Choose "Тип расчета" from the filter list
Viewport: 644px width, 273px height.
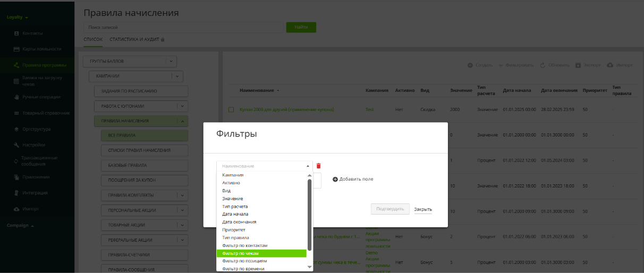[x=235, y=206]
